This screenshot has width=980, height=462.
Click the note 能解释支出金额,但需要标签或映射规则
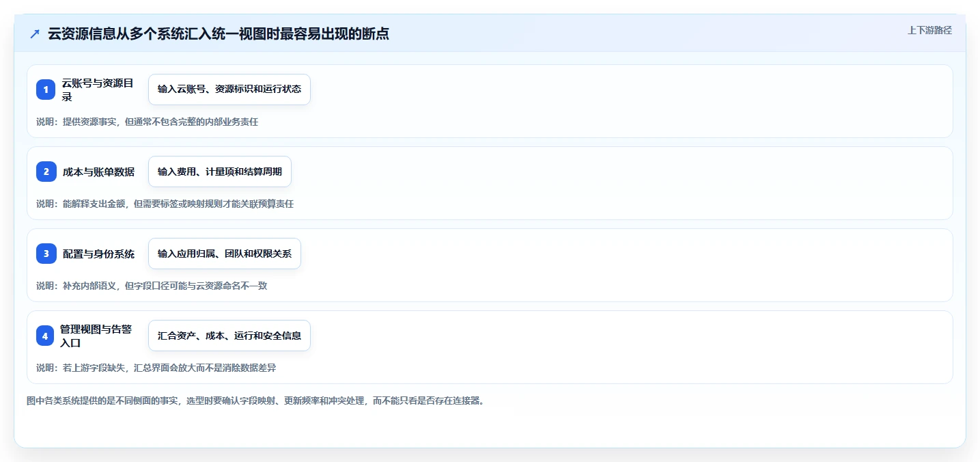pos(165,204)
